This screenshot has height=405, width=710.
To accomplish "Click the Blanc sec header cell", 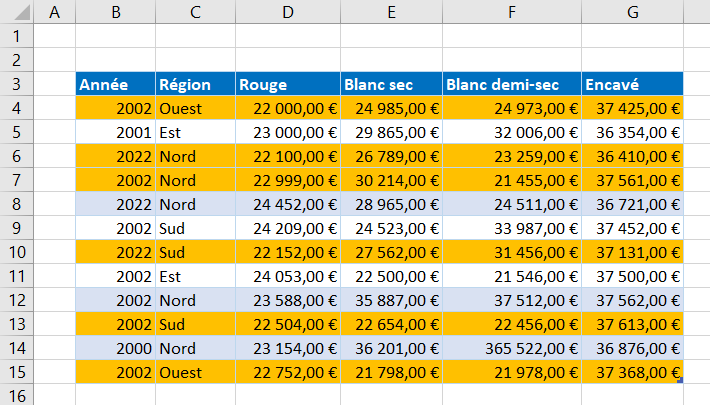I will (391, 84).
